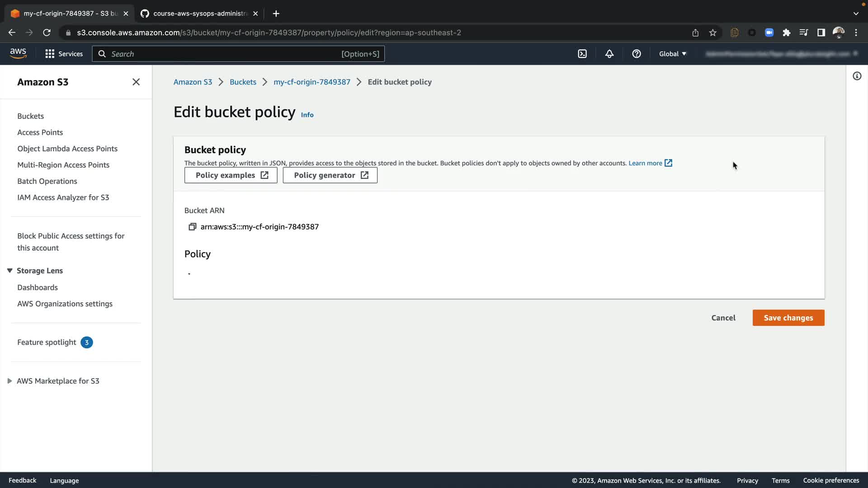Click the notifications bell icon
The width and height of the screenshot is (868, 488).
pyautogui.click(x=609, y=54)
